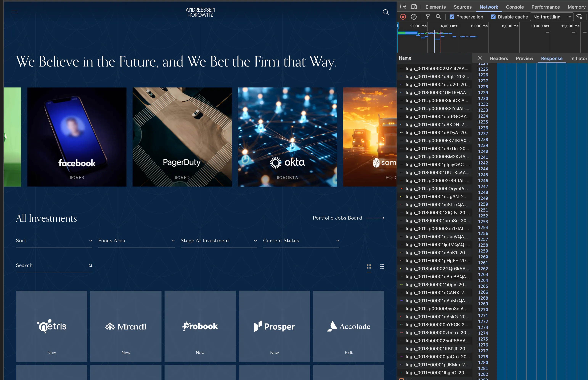588x380 pixels.
Task: Click the site search magnifier icon
Action: [386, 12]
